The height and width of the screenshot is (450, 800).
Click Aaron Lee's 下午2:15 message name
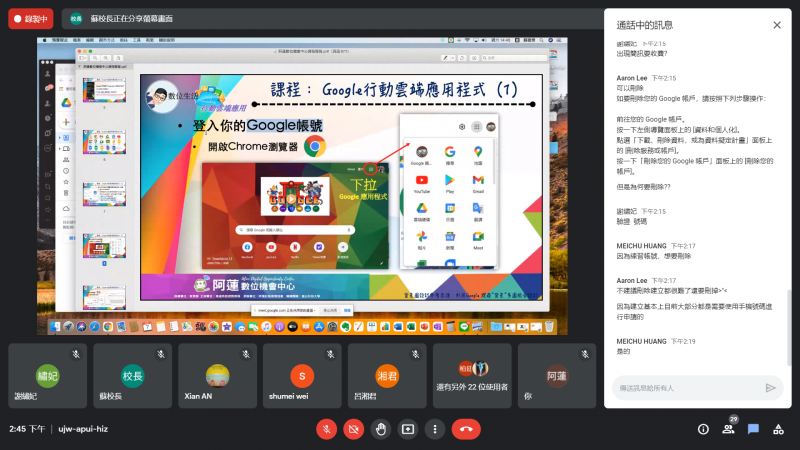[x=632, y=78]
